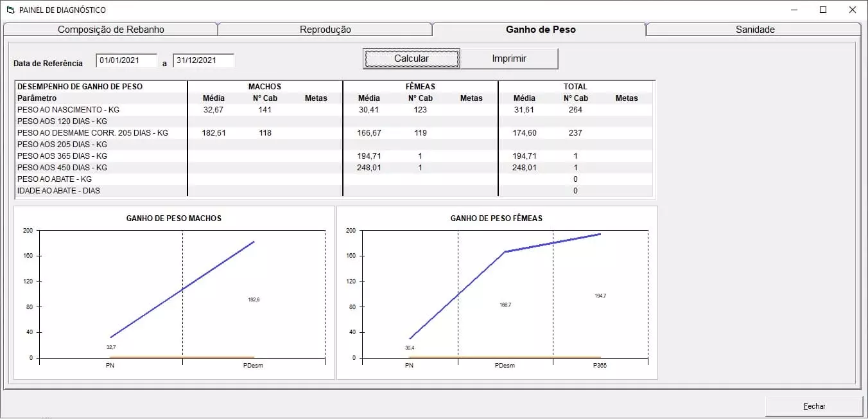Click the Ganho de Peso Fêmeas chart title
Viewport: 868px width, 419px height.
click(496, 218)
